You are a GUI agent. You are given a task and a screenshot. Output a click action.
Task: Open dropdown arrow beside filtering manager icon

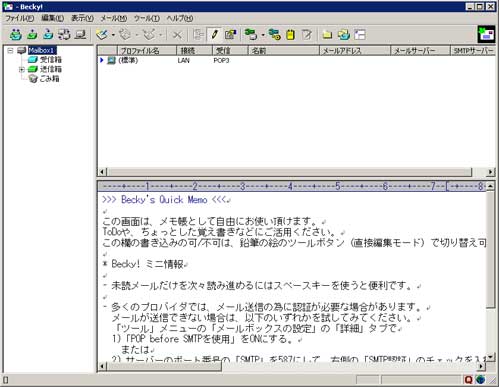(263, 35)
